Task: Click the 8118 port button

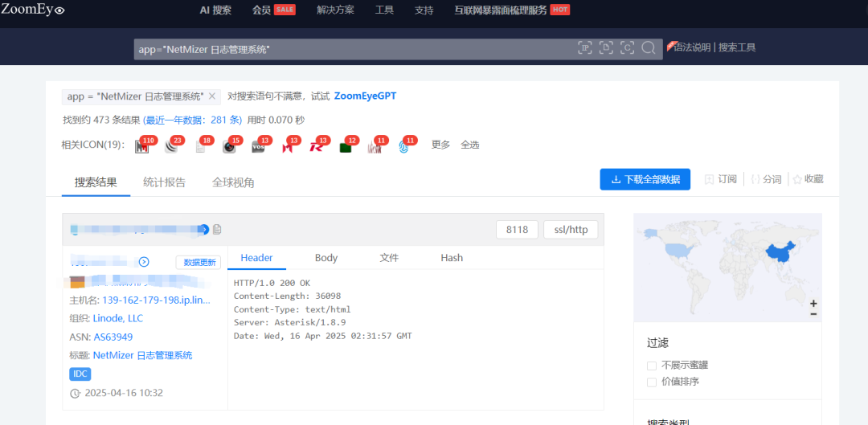Action: pos(517,230)
